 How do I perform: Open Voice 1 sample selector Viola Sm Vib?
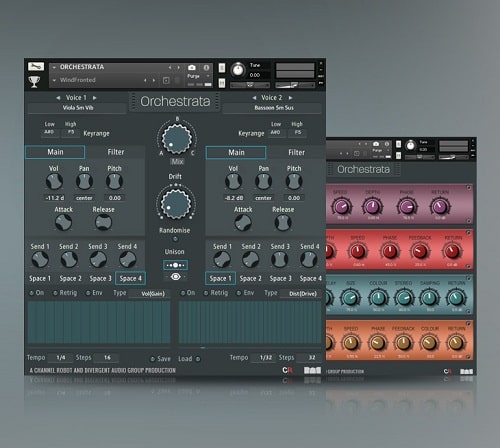click(77, 108)
